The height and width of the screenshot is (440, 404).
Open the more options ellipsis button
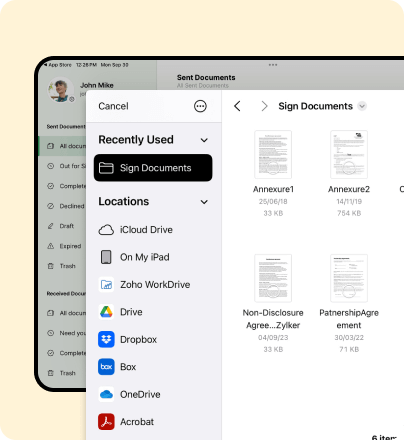click(200, 106)
